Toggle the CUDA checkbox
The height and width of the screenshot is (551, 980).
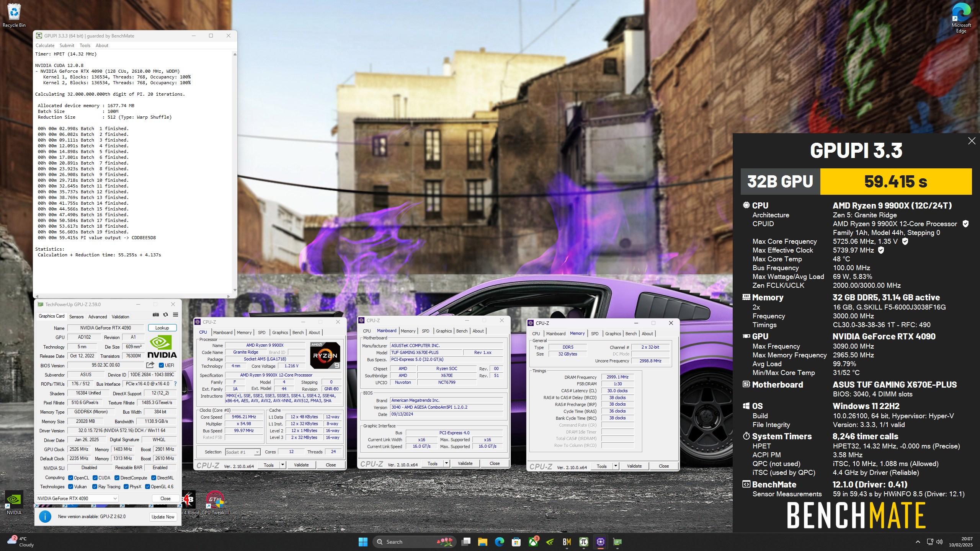pyautogui.click(x=95, y=478)
